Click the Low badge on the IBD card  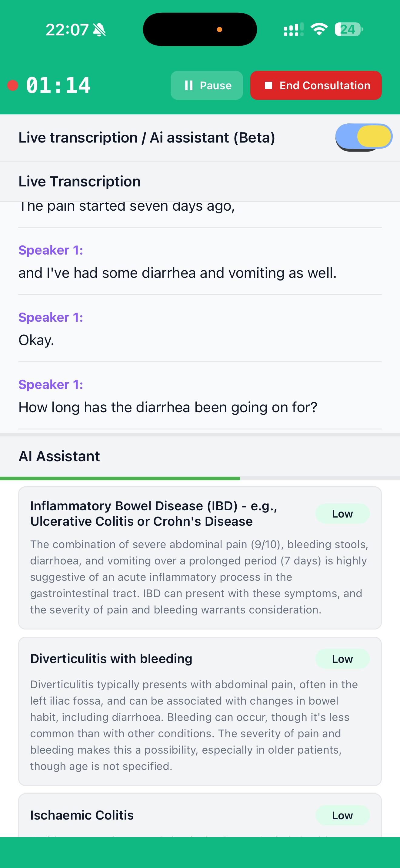[342, 514]
